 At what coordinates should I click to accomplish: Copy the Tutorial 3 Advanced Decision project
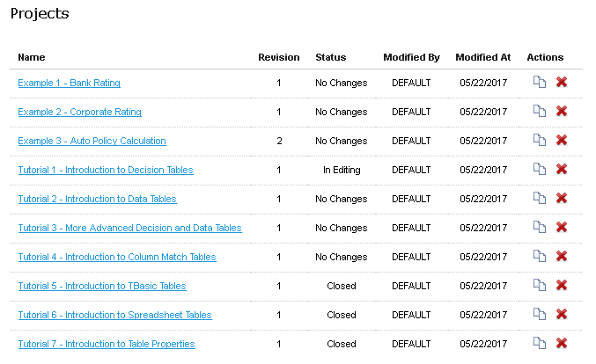[540, 228]
